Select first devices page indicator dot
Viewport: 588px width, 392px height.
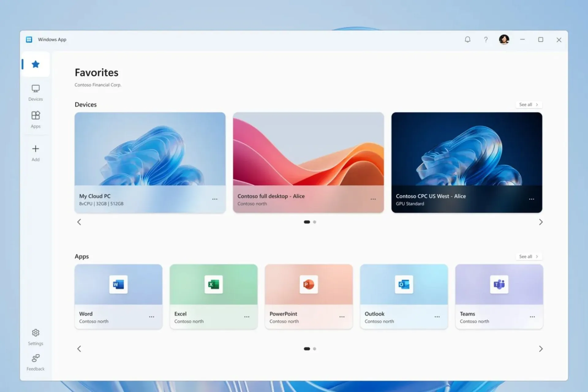(x=307, y=222)
